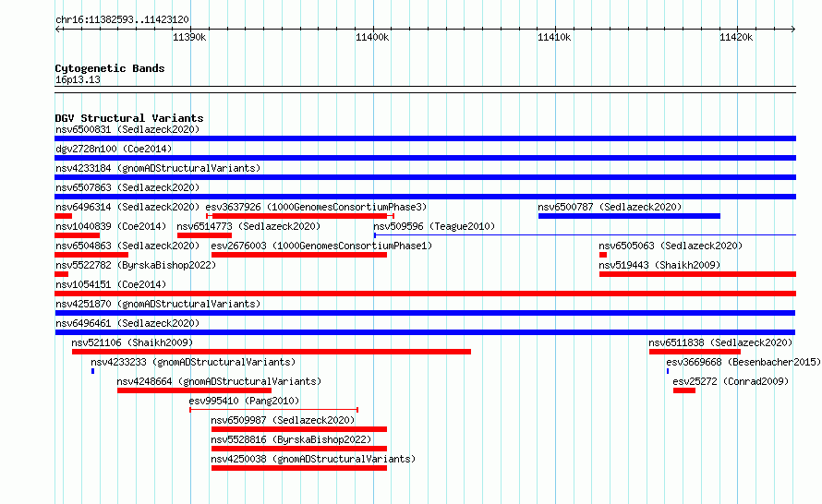
Task: Select the tiny red mark under nsv6505063
Action: [x=603, y=255]
